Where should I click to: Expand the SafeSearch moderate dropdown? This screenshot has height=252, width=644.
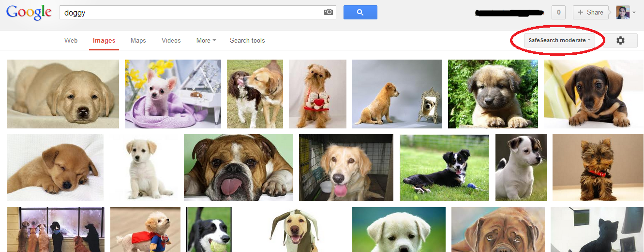tap(560, 41)
